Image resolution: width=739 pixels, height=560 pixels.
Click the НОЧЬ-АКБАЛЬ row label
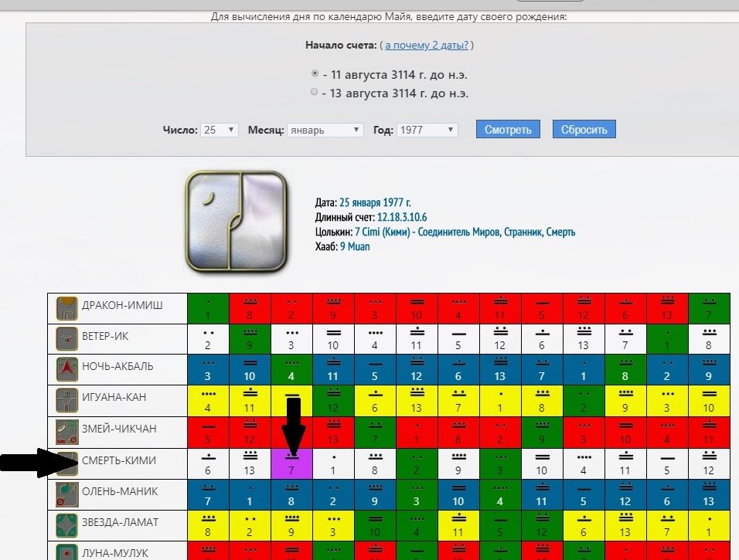coord(117,366)
